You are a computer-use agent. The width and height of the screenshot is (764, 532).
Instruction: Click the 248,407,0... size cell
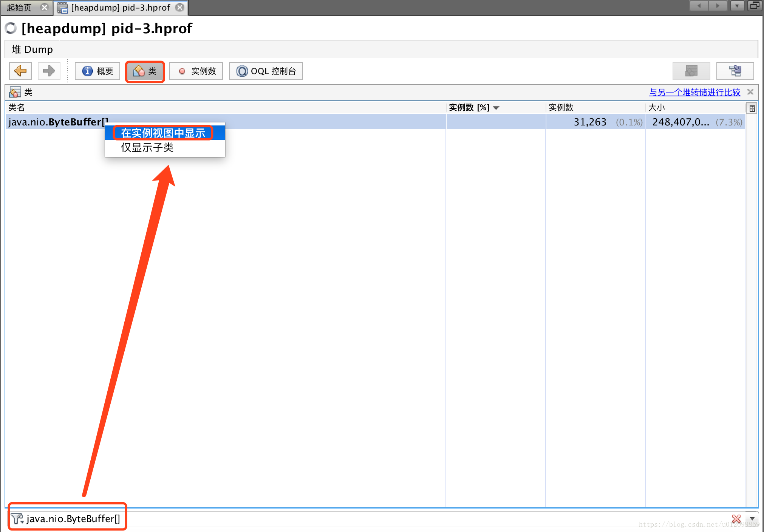(695, 122)
